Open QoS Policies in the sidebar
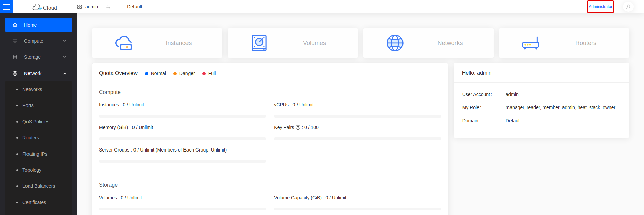Viewport: 644px width, 215px height. pyautogui.click(x=36, y=122)
